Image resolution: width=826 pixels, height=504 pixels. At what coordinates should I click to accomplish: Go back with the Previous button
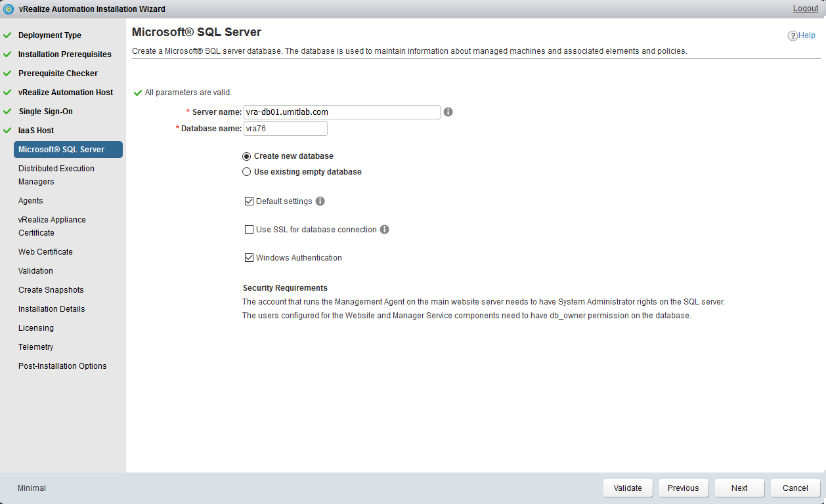point(683,488)
